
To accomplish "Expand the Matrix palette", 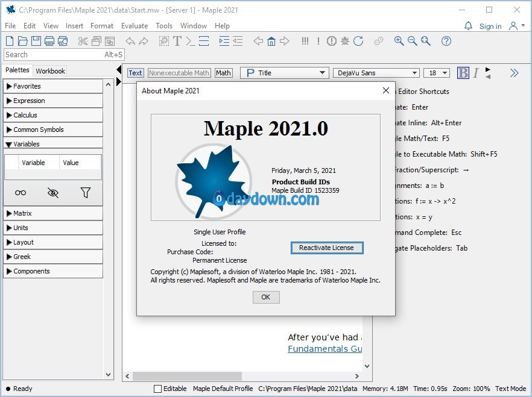I will pos(53,213).
